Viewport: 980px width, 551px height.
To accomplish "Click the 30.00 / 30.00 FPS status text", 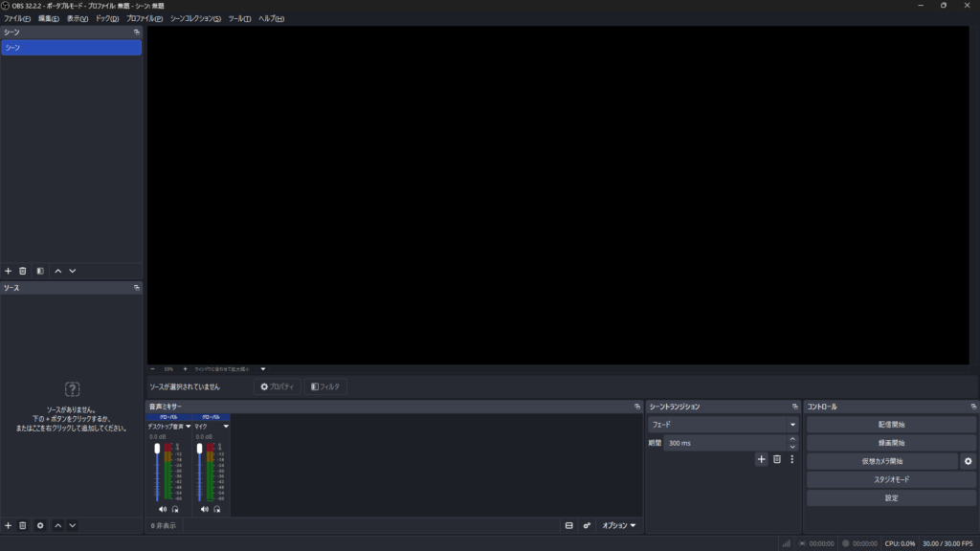I will (947, 544).
